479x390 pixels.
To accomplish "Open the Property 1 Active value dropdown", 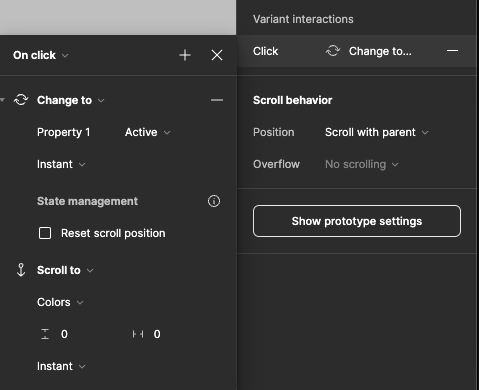I will 148,132.
